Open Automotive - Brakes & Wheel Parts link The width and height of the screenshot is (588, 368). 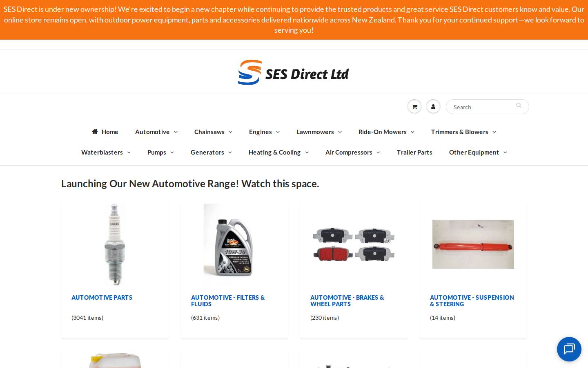tap(347, 301)
